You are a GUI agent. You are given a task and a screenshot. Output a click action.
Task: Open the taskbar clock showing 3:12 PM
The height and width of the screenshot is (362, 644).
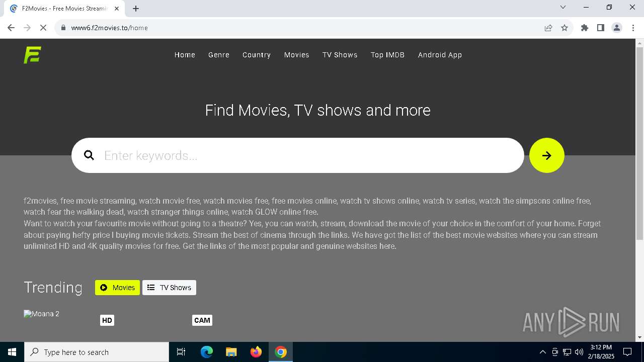[602, 352]
